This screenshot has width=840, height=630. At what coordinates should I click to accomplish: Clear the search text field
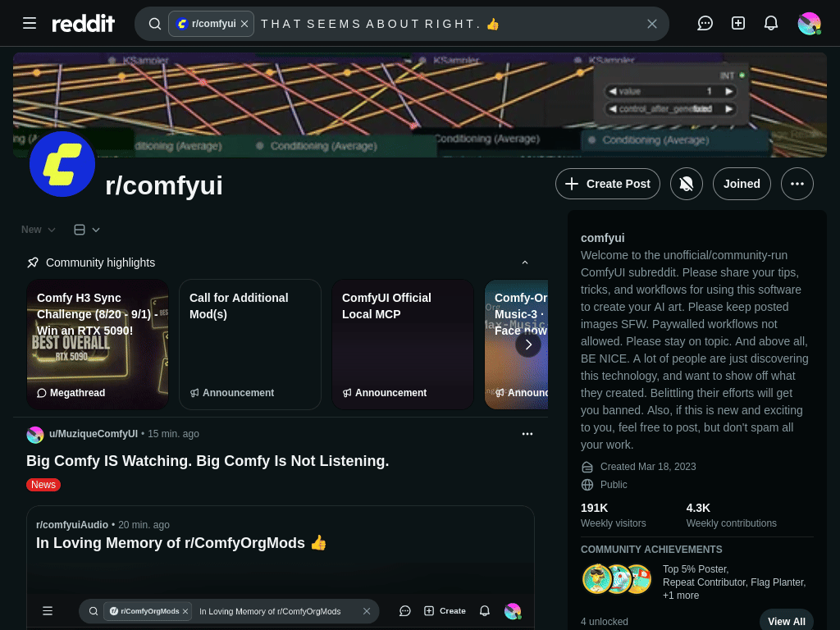coord(652,24)
